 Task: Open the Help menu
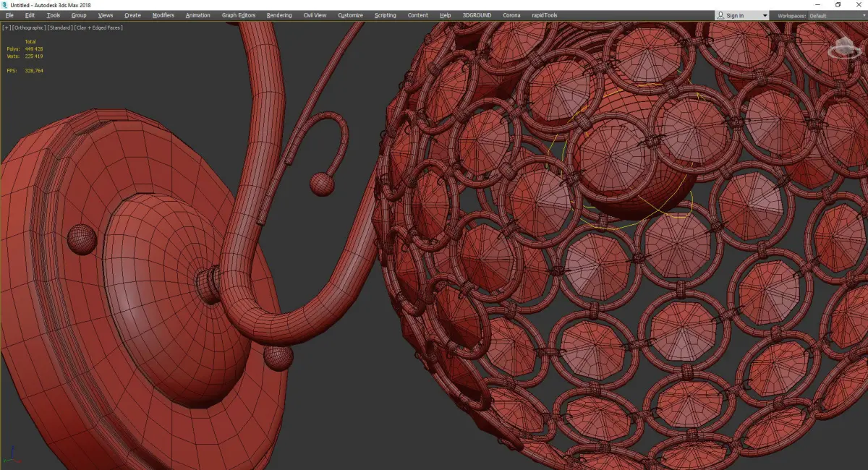446,15
